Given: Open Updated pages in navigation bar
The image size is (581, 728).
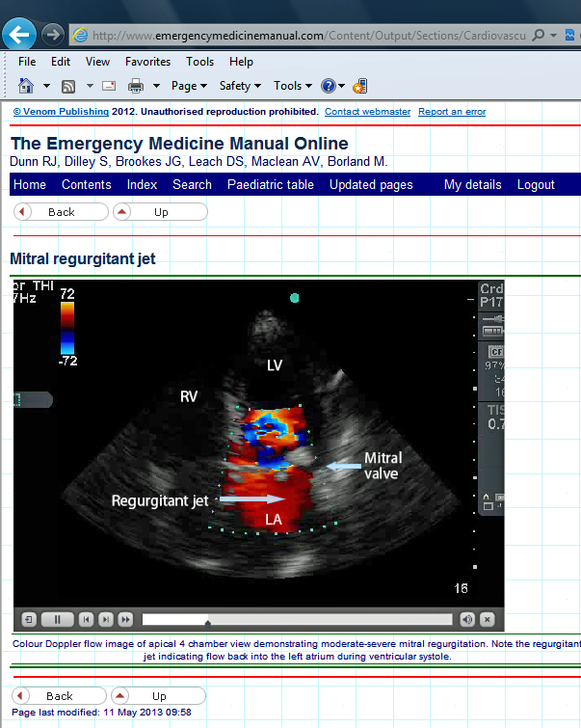Looking at the screenshot, I should [x=371, y=184].
